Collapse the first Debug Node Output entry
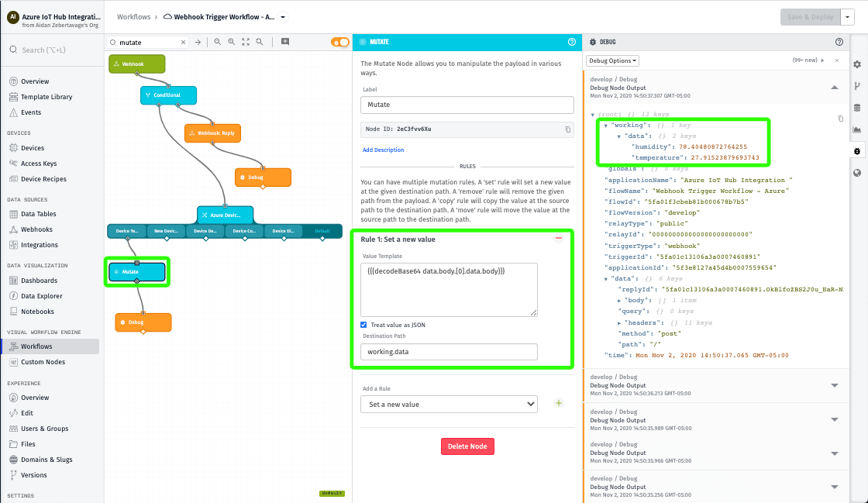Image resolution: width=868 pixels, height=503 pixels. pos(835,88)
